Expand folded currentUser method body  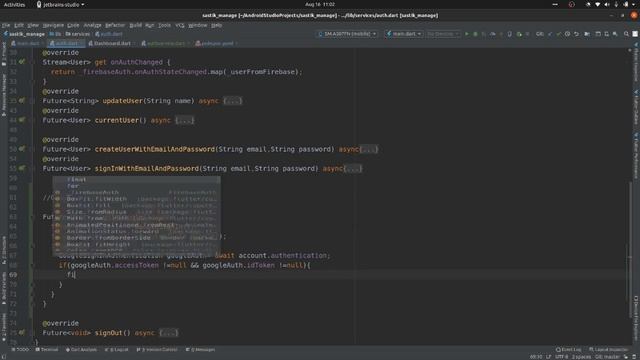pyautogui.click(x=184, y=120)
